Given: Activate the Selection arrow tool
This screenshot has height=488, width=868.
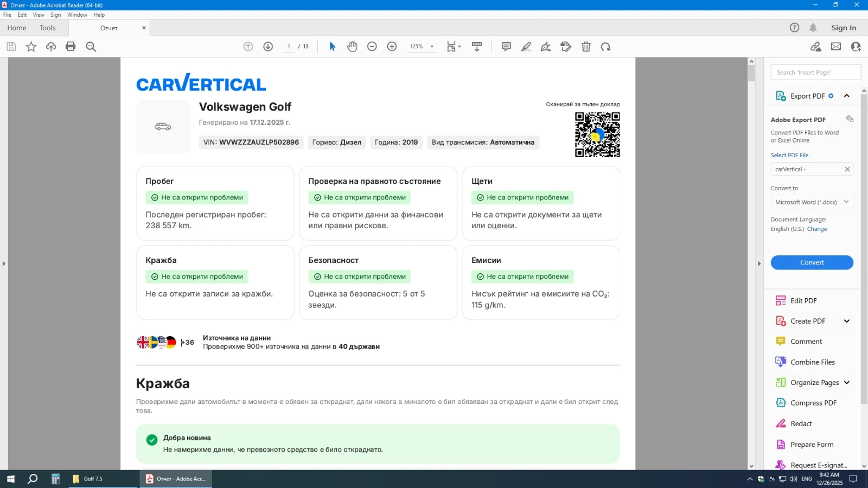Looking at the screenshot, I should (333, 47).
